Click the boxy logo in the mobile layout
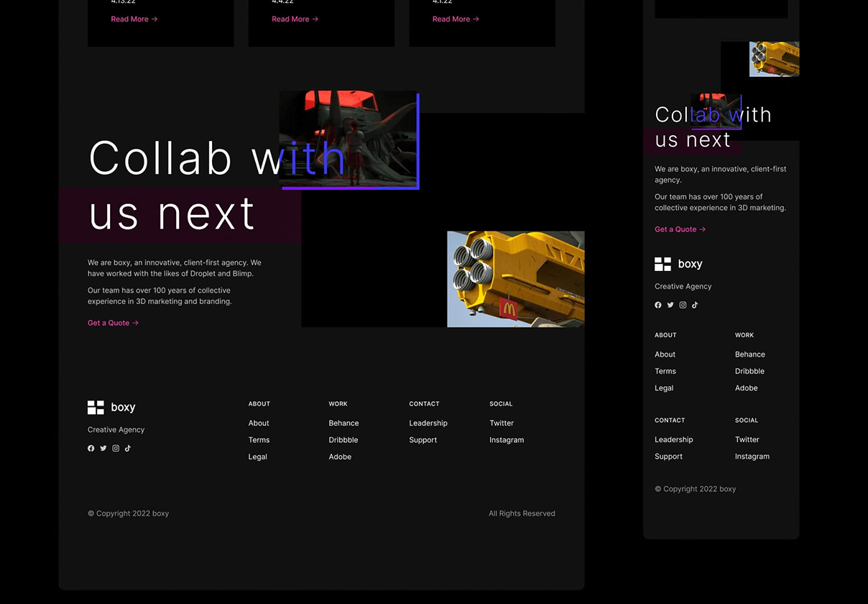868x604 pixels. (x=678, y=265)
